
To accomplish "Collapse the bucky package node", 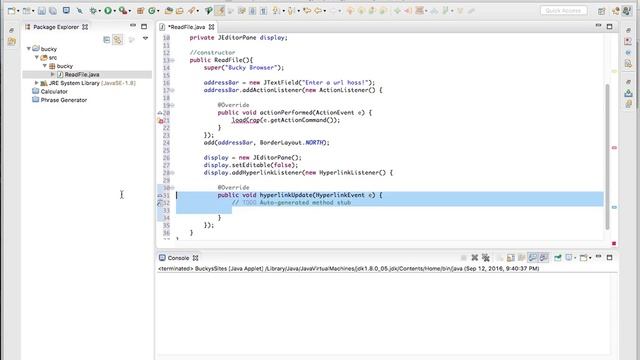I will tap(45, 66).
